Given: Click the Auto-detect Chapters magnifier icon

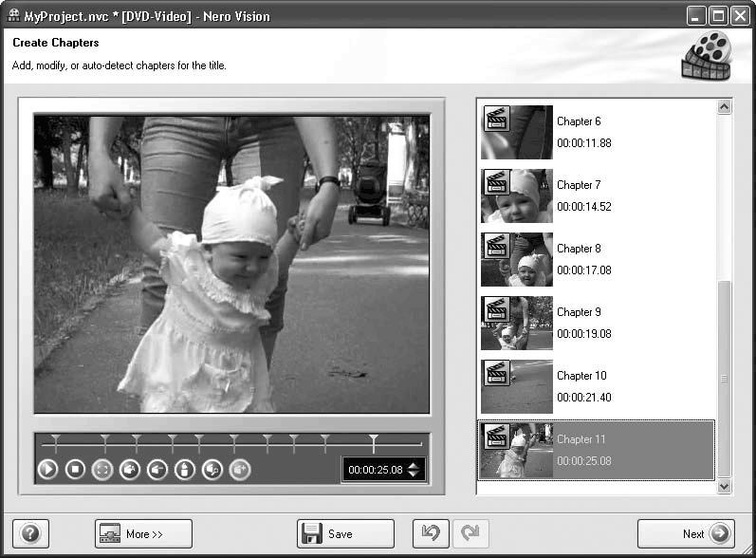Looking at the screenshot, I should pyautogui.click(x=212, y=469).
